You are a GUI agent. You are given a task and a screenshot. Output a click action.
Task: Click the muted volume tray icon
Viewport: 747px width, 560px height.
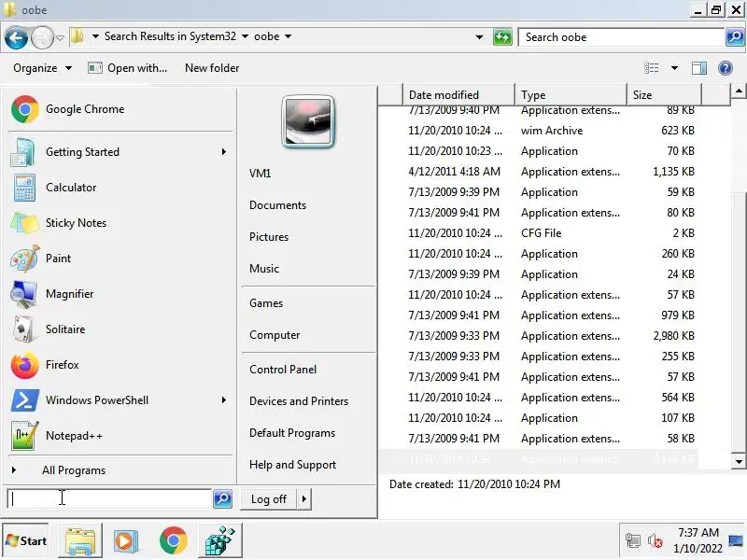pyautogui.click(x=655, y=541)
